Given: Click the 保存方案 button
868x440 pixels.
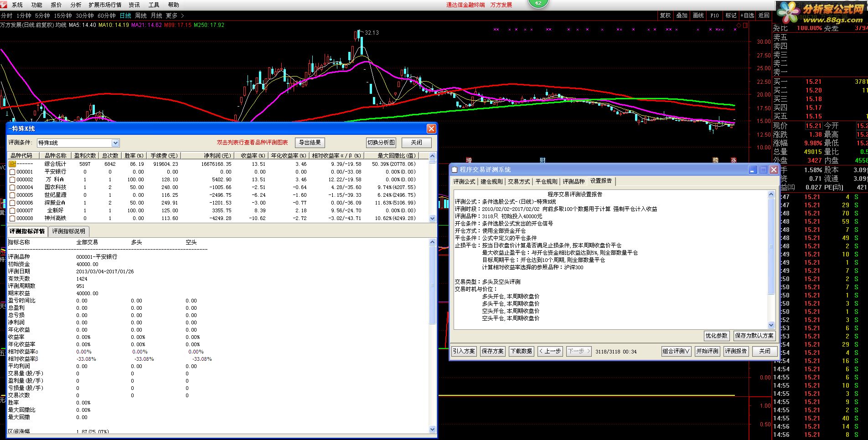Looking at the screenshot, I should (493, 351).
